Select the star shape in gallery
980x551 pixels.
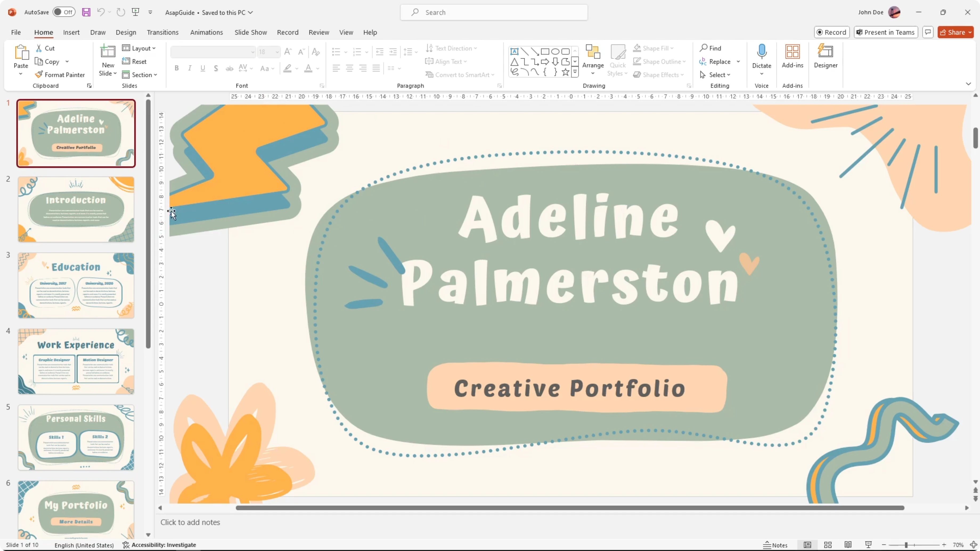point(566,72)
